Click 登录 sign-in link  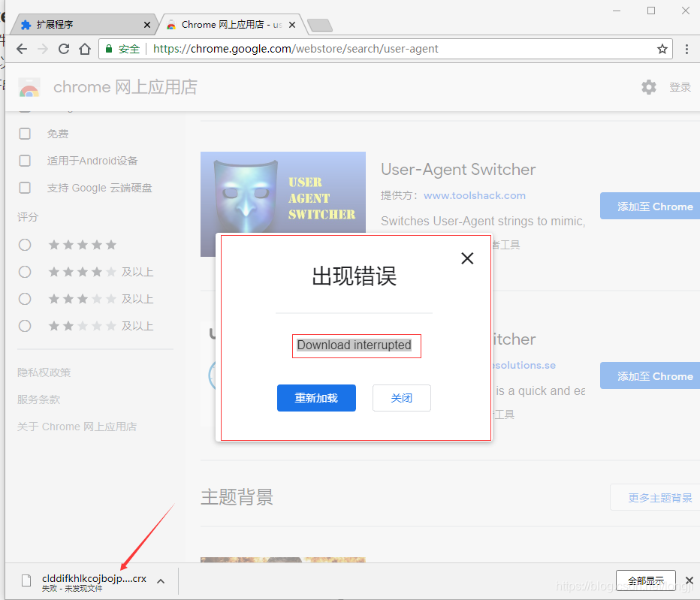pos(680,87)
